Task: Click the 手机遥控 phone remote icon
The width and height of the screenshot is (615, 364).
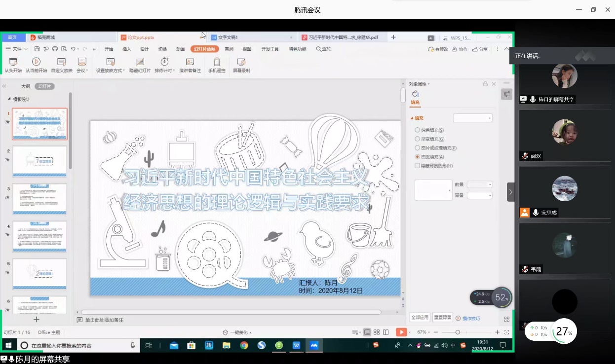Action: 217,62
